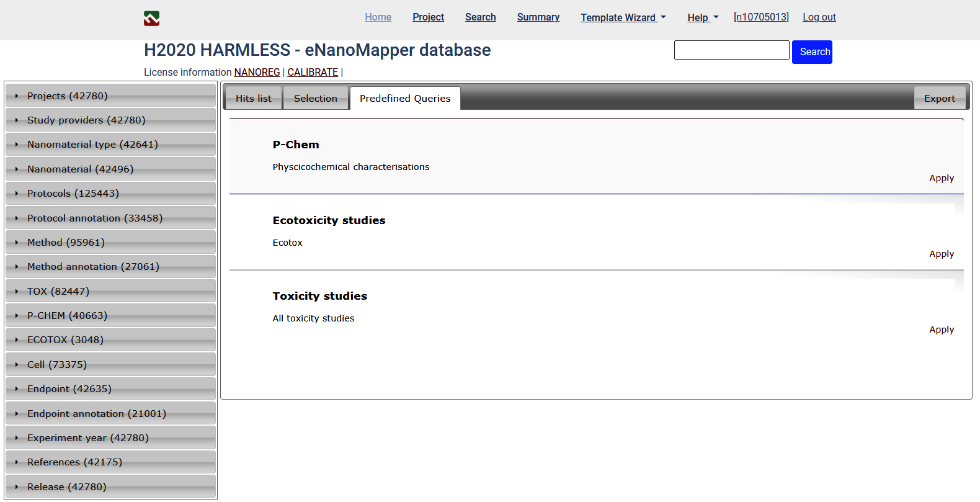This screenshot has width=980, height=502.
Task: Open the Template Wizard dropdown menu
Action: 623,17
